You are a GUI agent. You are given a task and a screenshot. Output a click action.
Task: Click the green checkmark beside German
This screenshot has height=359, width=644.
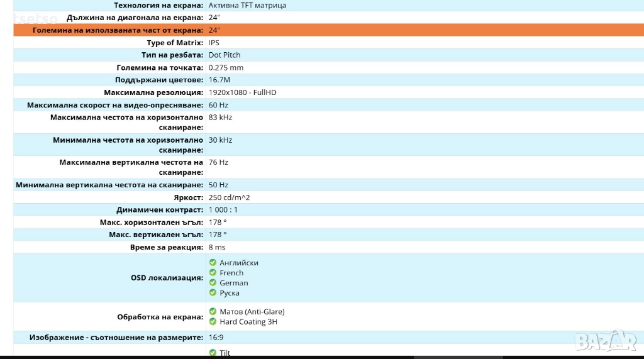[213, 283]
